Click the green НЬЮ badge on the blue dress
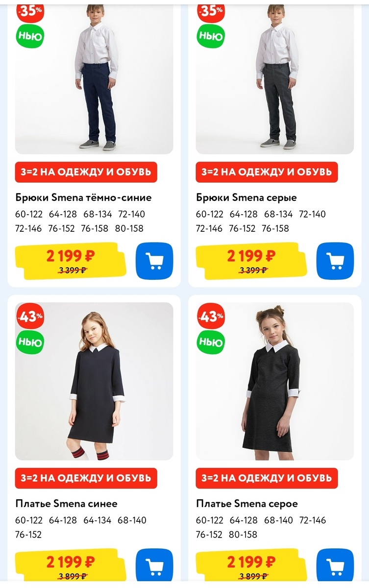 [x=30, y=342]
